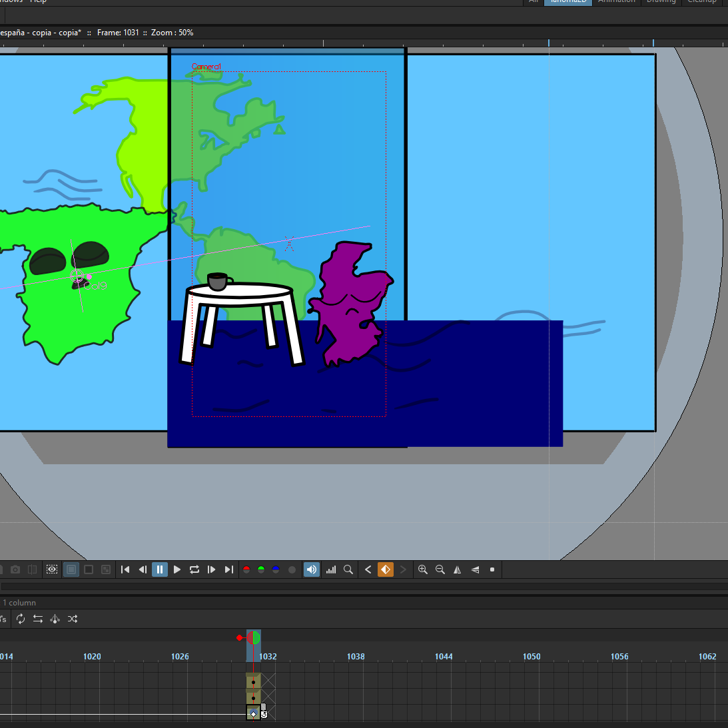Mute the sound with the speaker icon
This screenshot has height=728, width=728.
(312, 569)
